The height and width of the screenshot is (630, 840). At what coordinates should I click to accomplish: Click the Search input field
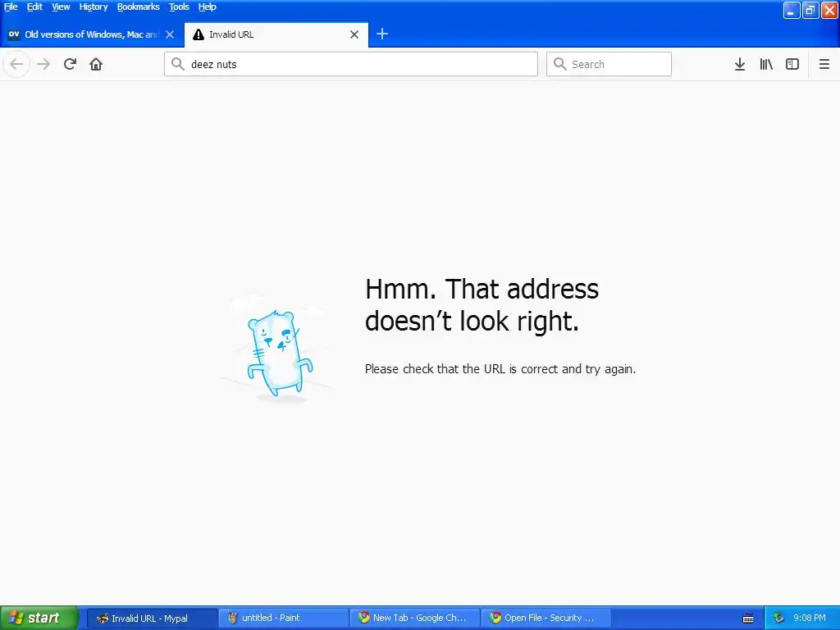[x=609, y=64]
